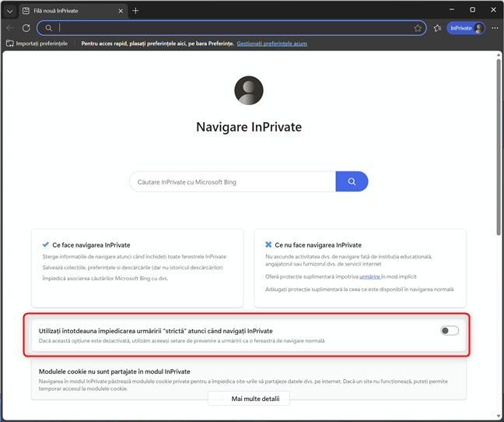Open the urmărire link

pyautogui.click(x=369, y=276)
